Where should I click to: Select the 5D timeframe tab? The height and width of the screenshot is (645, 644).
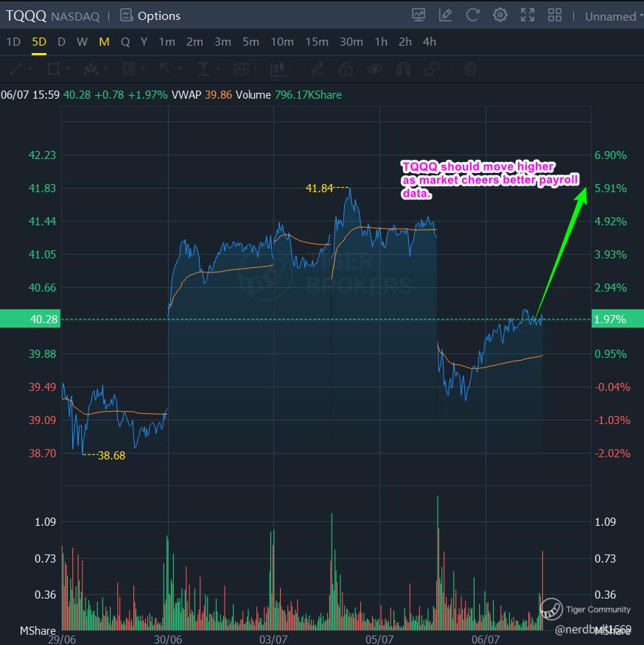(x=39, y=41)
